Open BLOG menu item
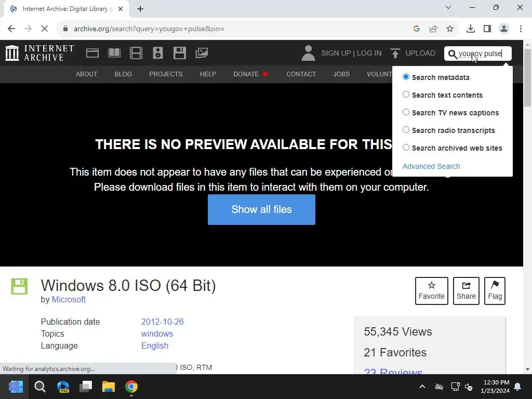 pyautogui.click(x=123, y=74)
